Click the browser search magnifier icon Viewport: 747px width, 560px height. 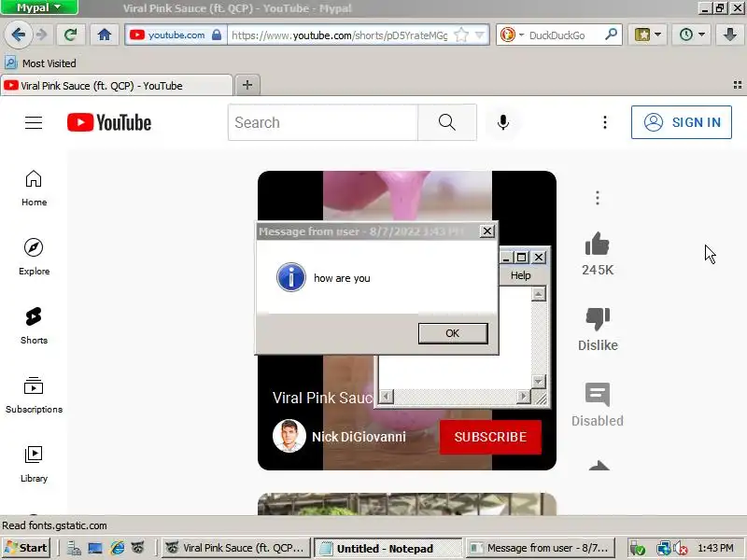(x=611, y=35)
